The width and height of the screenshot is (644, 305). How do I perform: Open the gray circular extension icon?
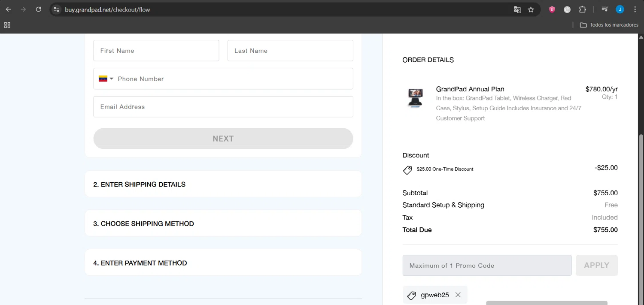pos(567,9)
